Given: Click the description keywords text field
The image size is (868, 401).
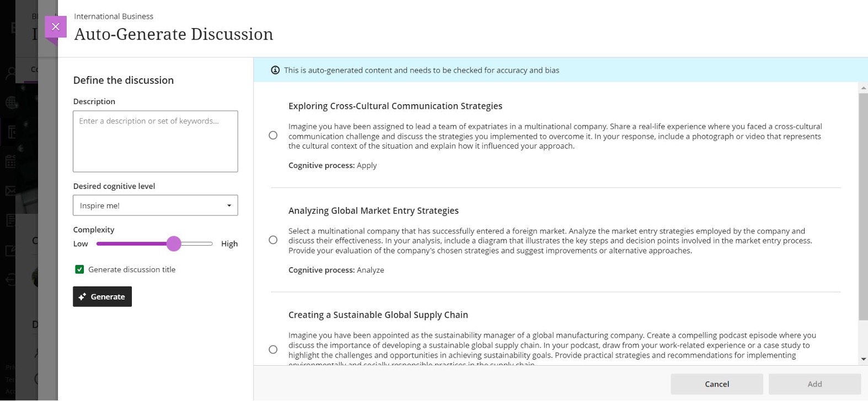Looking at the screenshot, I should point(155,140).
